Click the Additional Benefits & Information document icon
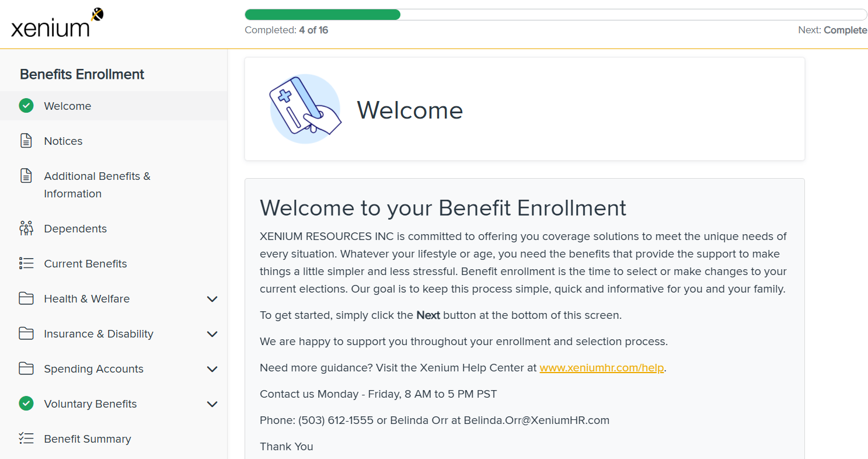 [x=26, y=176]
